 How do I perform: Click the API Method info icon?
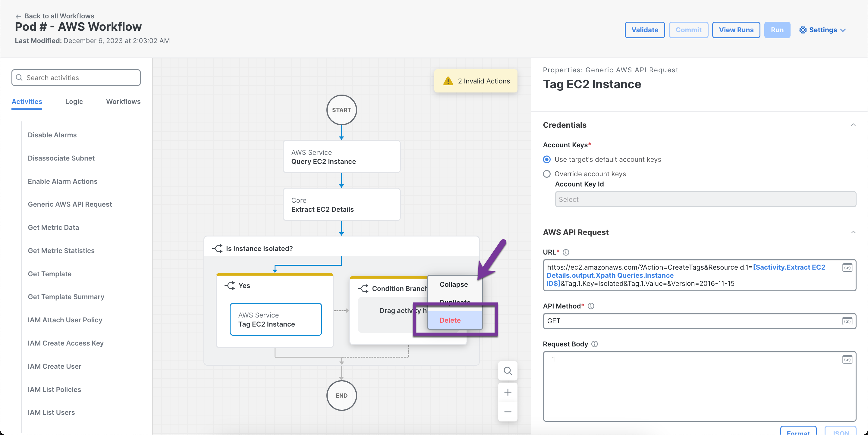click(591, 306)
